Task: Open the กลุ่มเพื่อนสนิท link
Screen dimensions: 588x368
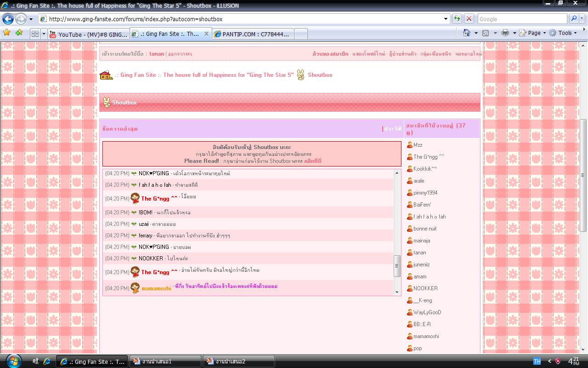Action: click(x=436, y=54)
